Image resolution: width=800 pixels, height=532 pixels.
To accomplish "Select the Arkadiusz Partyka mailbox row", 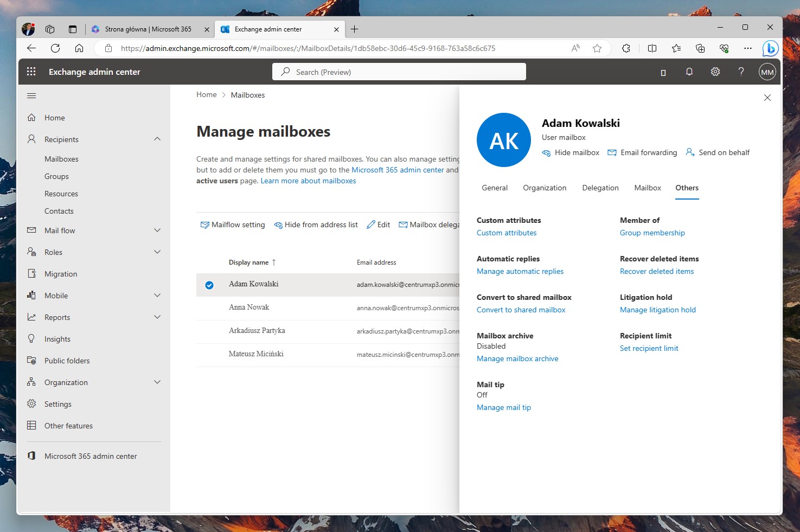I will pos(328,331).
